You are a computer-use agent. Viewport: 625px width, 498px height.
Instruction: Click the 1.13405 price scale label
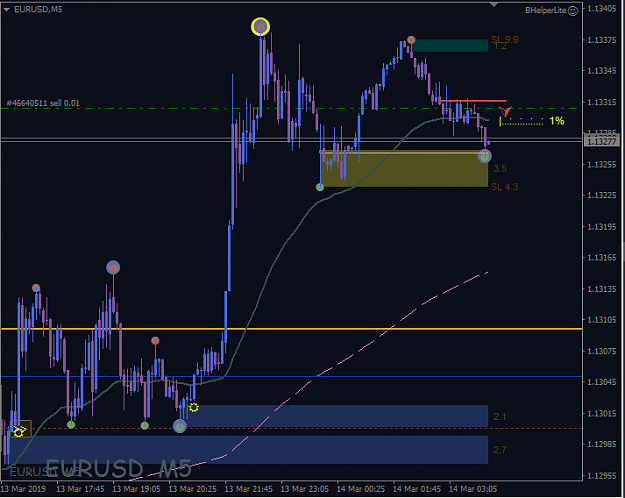602,9
